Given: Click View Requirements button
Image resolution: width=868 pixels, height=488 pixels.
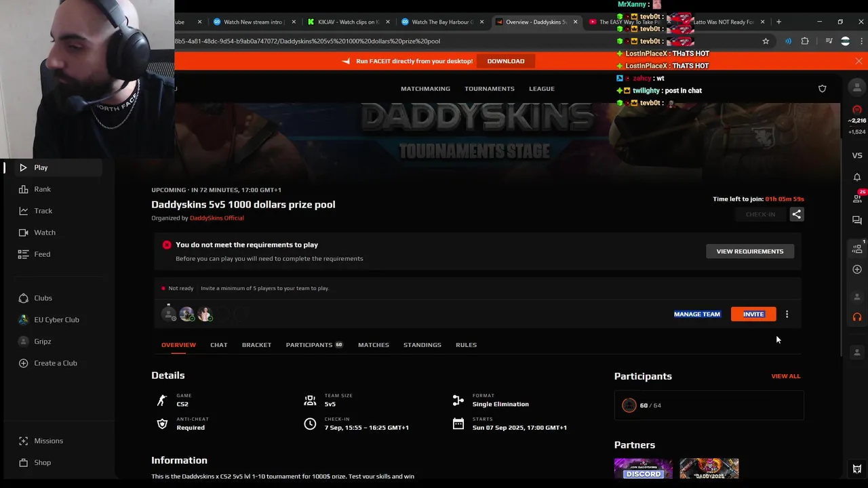Looking at the screenshot, I should [x=750, y=251].
